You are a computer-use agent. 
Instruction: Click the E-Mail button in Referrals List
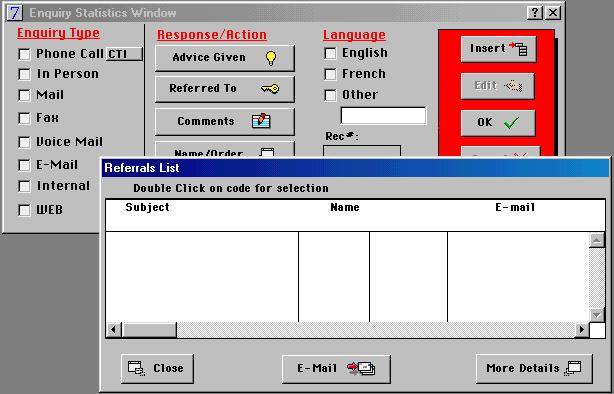coord(336,369)
